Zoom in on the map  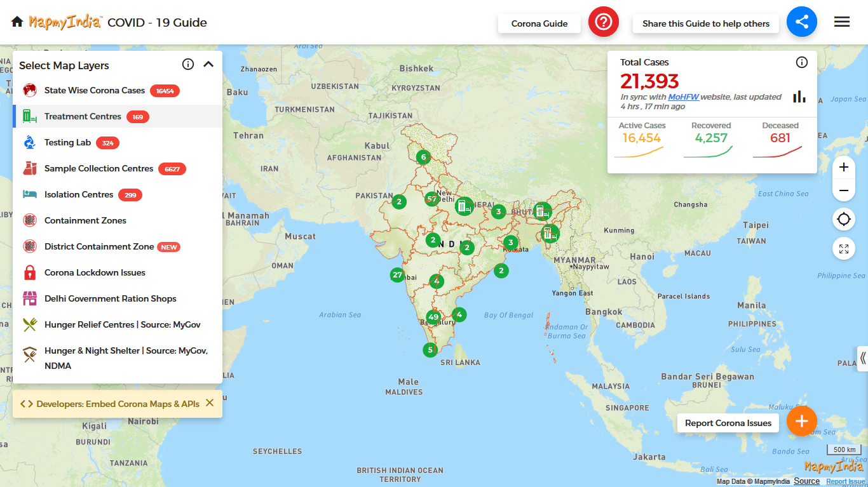pos(844,168)
